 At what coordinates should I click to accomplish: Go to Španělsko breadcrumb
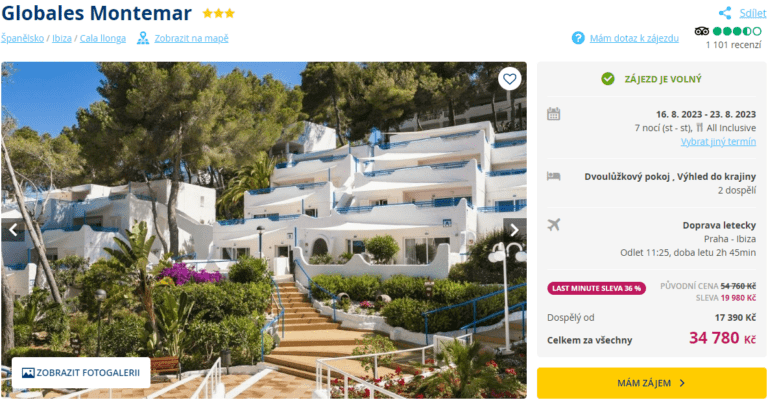coord(23,38)
